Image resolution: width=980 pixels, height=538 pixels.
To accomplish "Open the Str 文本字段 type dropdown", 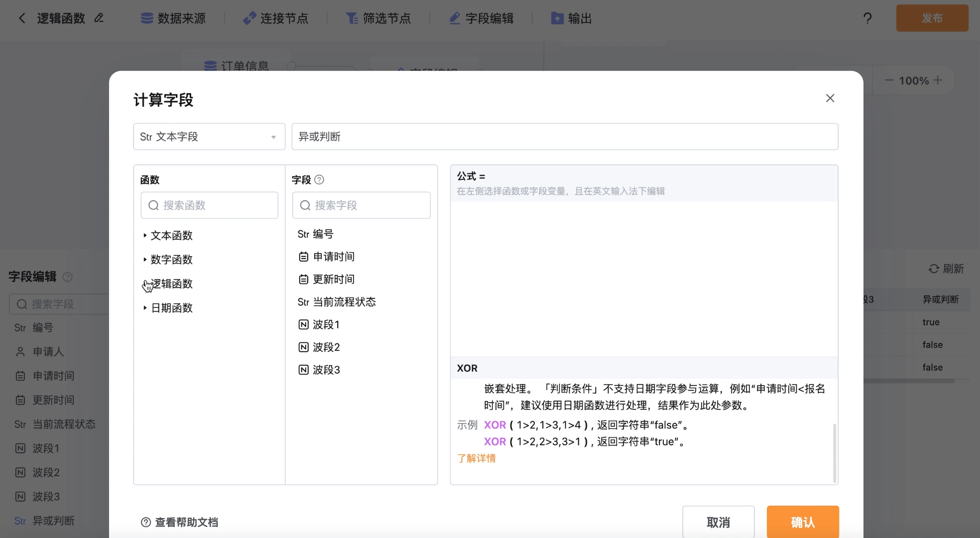I will [x=209, y=136].
